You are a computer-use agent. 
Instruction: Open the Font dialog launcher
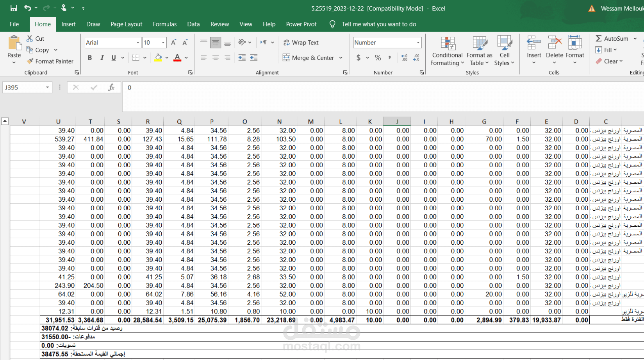tap(190, 73)
